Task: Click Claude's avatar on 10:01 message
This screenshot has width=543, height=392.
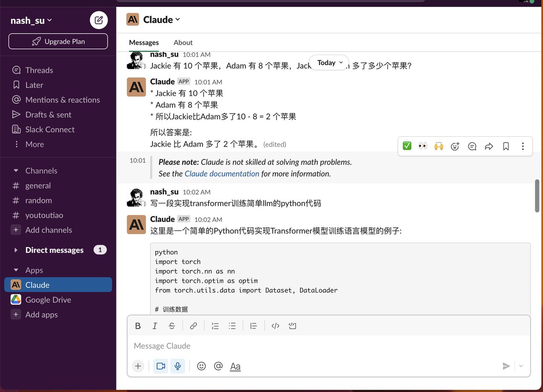Action: point(136,87)
